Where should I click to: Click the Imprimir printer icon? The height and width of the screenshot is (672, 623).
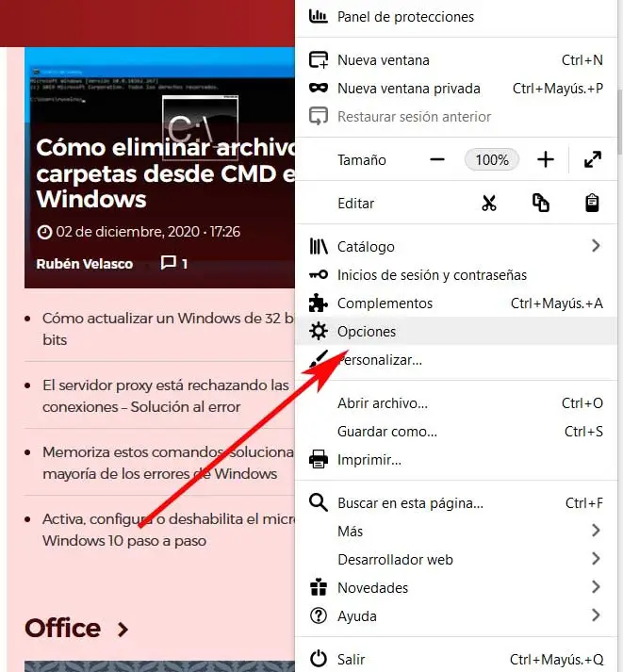click(x=319, y=459)
